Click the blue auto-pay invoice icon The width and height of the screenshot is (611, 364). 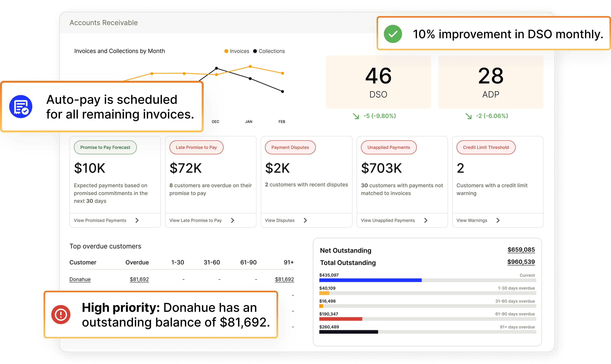[x=21, y=107]
